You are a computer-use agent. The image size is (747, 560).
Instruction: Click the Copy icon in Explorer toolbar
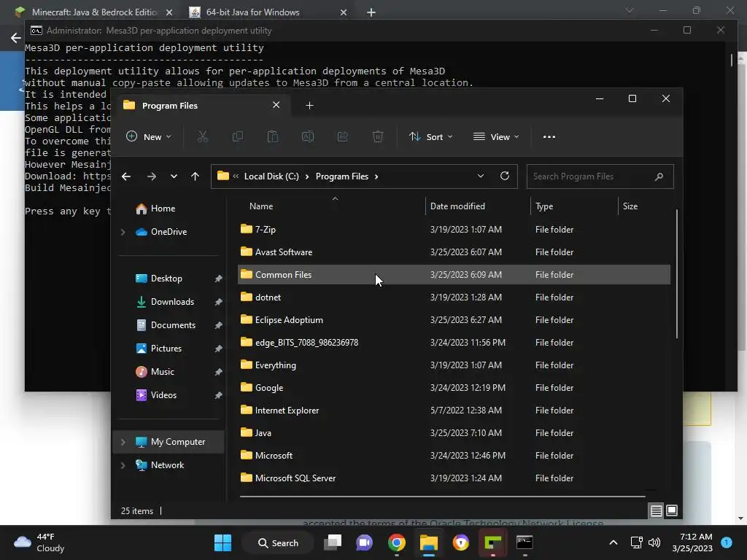point(237,136)
